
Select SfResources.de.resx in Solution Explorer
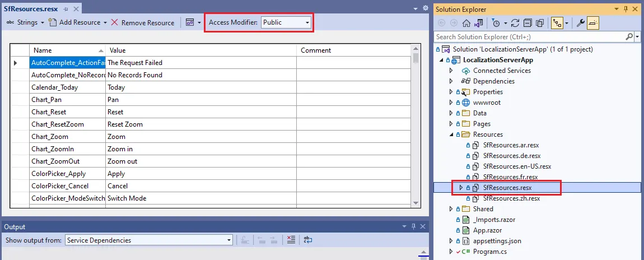tap(512, 156)
